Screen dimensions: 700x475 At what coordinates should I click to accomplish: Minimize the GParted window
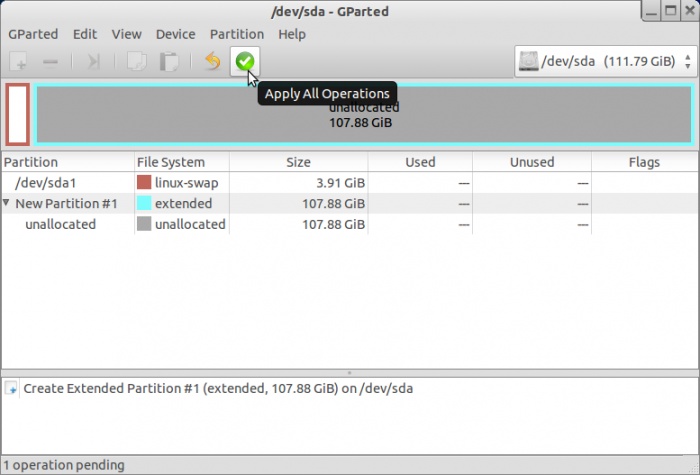pos(651,11)
